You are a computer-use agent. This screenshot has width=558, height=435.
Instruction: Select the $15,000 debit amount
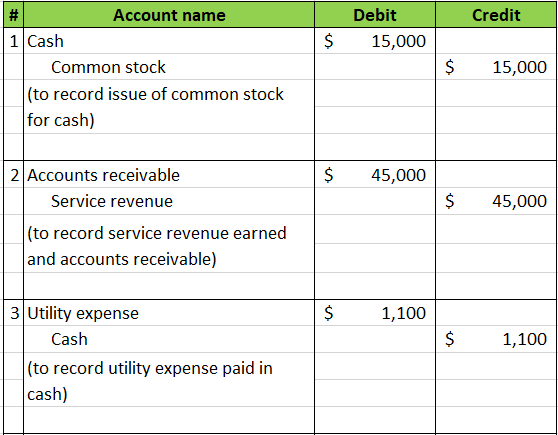[375, 41]
